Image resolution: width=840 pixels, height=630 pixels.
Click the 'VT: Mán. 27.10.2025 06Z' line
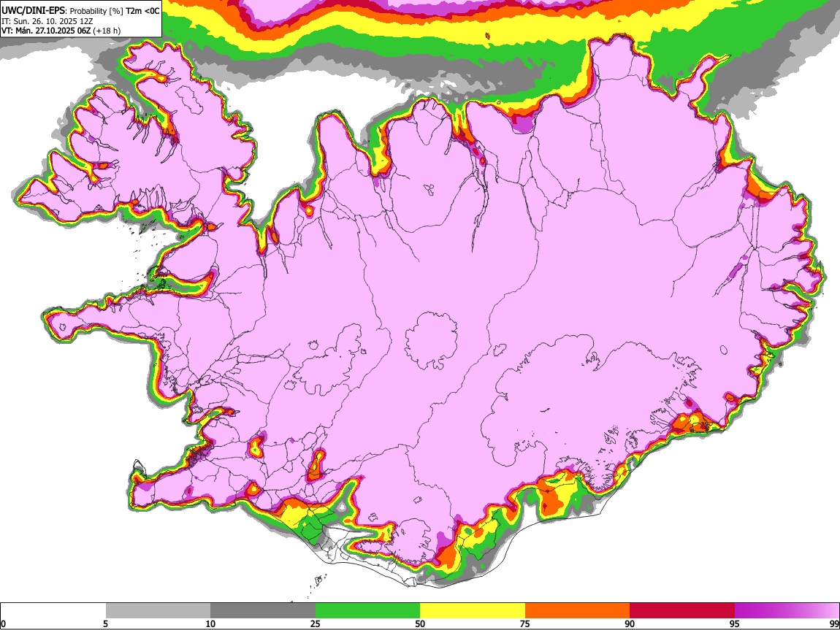pyautogui.click(x=46, y=31)
